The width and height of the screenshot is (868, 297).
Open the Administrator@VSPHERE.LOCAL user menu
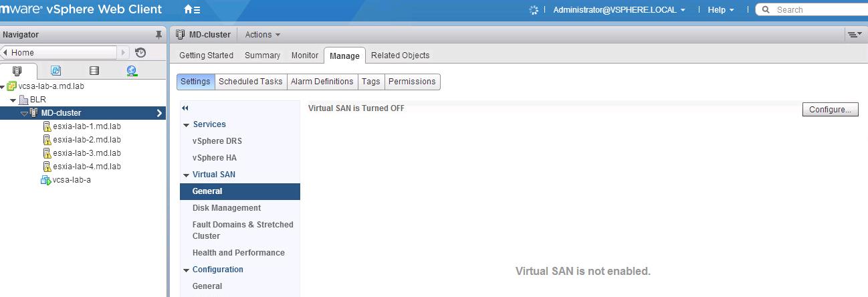coord(619,10)
